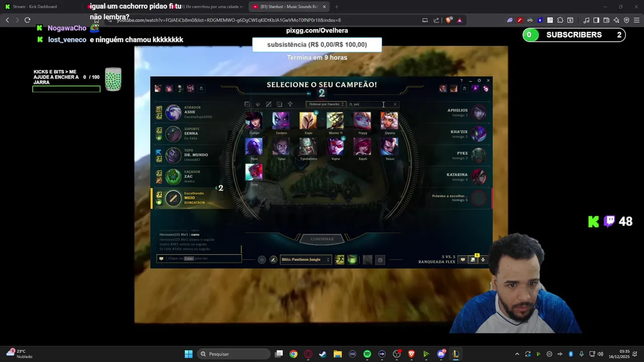Filter champions by mid lane role
The image size is (644, 362).
coord(269,104)
